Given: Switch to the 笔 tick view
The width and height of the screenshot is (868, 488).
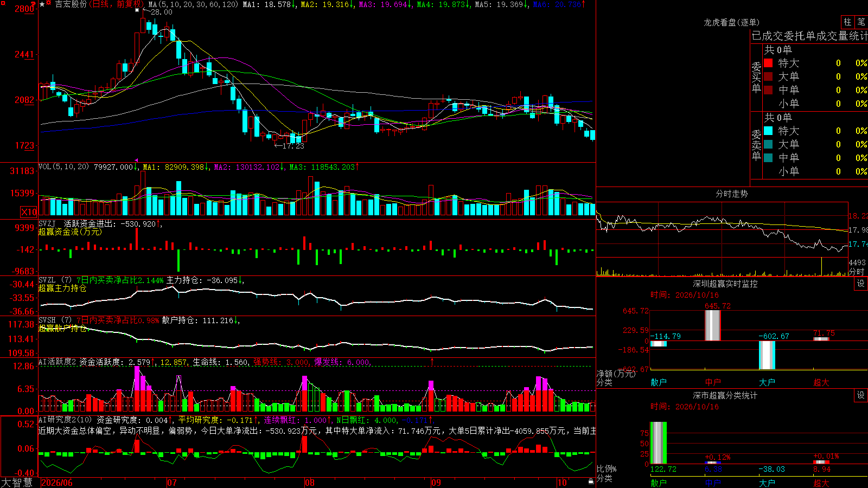Looking at the screenshot, I should tap(861, 22).
